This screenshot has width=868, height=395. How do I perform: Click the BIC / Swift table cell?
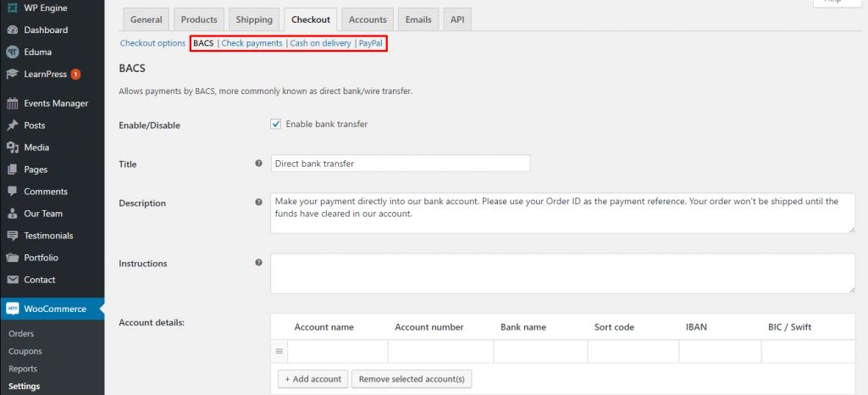click(808, 351)
